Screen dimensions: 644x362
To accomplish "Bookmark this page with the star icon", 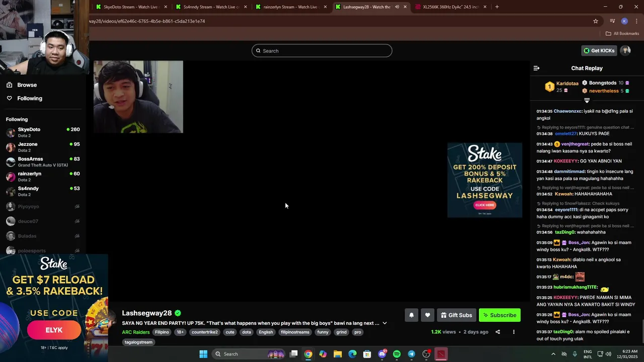I will pos(596,21).
